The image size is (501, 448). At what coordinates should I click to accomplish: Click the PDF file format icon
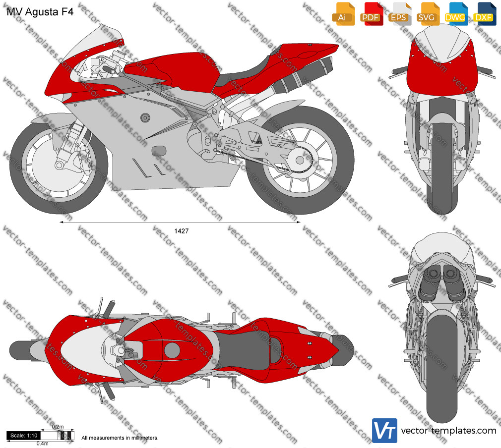372,14
